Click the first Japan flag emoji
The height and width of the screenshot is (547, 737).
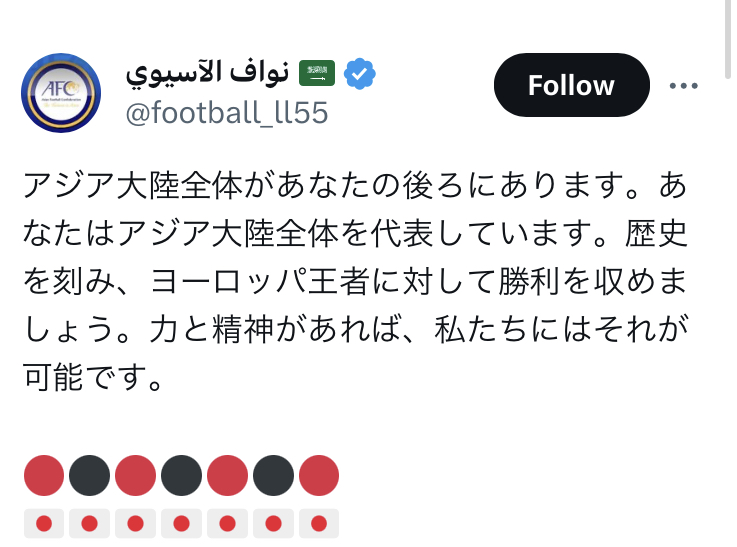tap(43, 523)
